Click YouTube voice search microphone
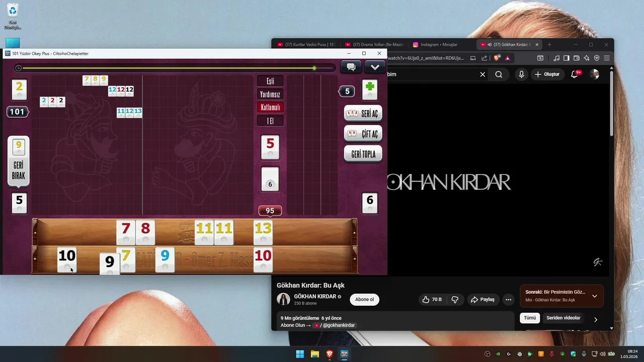This screenshot has height=362, width=644. [x=521, y=74]
